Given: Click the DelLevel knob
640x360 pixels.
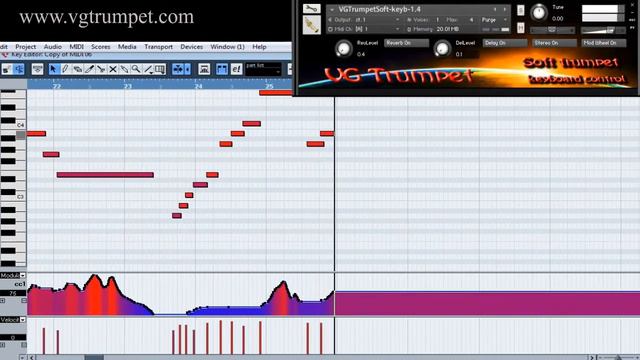Looking at the screenshot, I should click(442, 49).
